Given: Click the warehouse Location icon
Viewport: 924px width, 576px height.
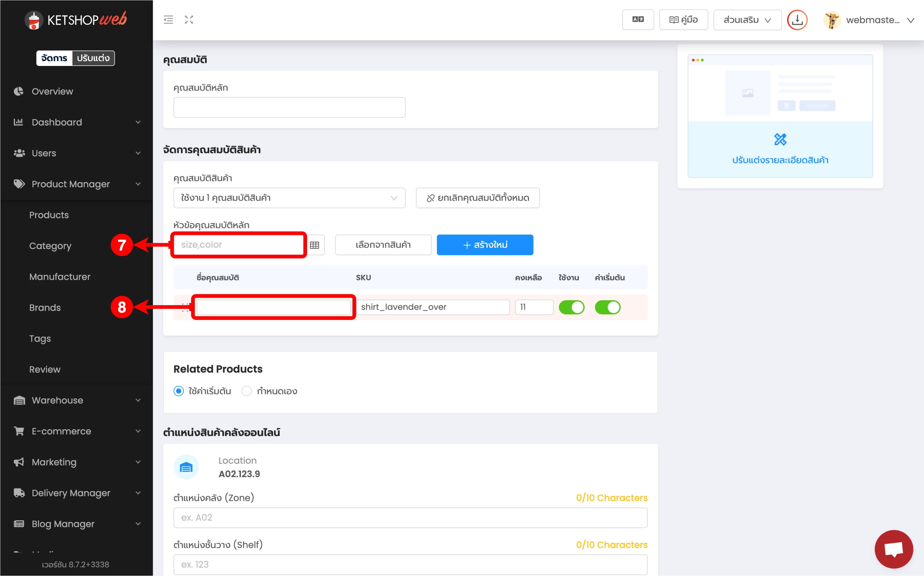Looking at the screenshot, I should coord(186,467).
